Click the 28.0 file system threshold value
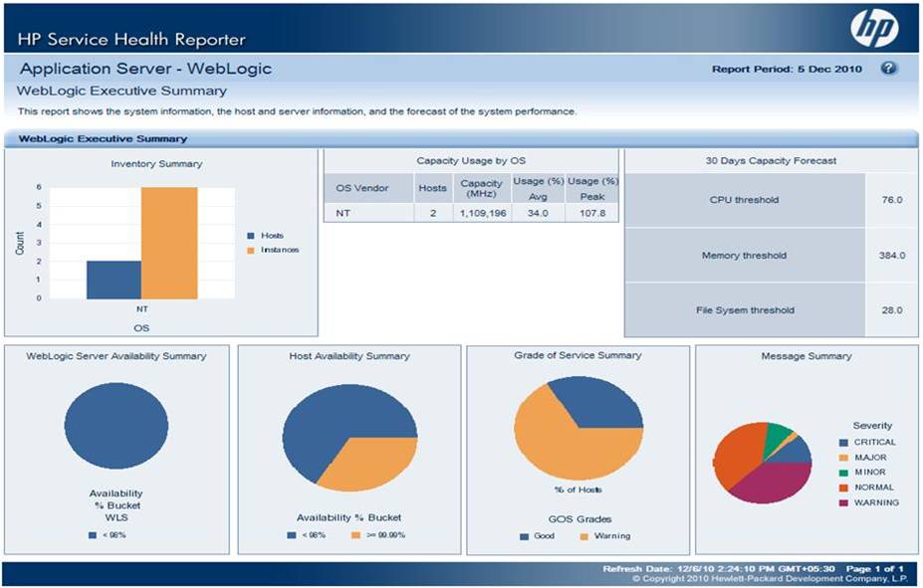 point(892,309)
